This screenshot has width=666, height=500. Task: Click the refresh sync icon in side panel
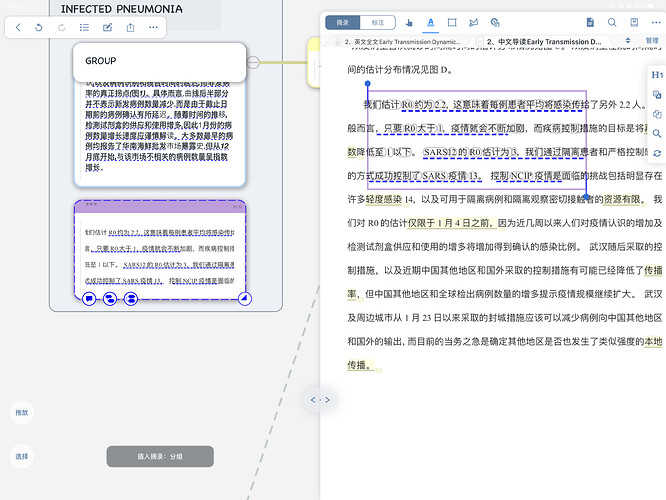657,153
